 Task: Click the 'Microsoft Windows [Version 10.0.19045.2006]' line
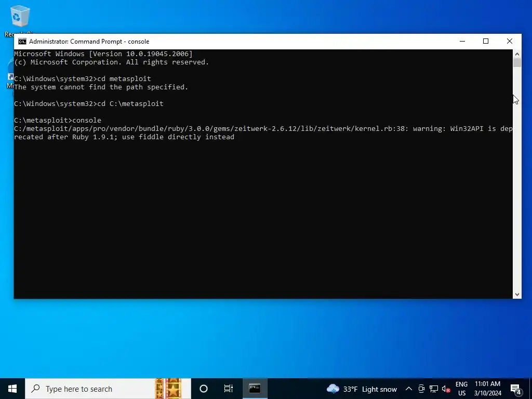point(103,54)
